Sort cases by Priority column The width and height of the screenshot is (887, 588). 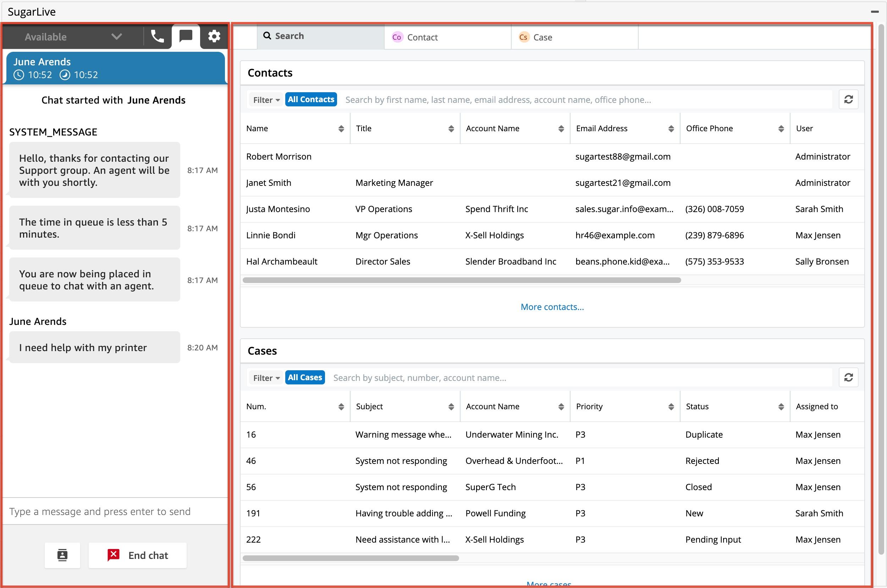coord(671,406)
